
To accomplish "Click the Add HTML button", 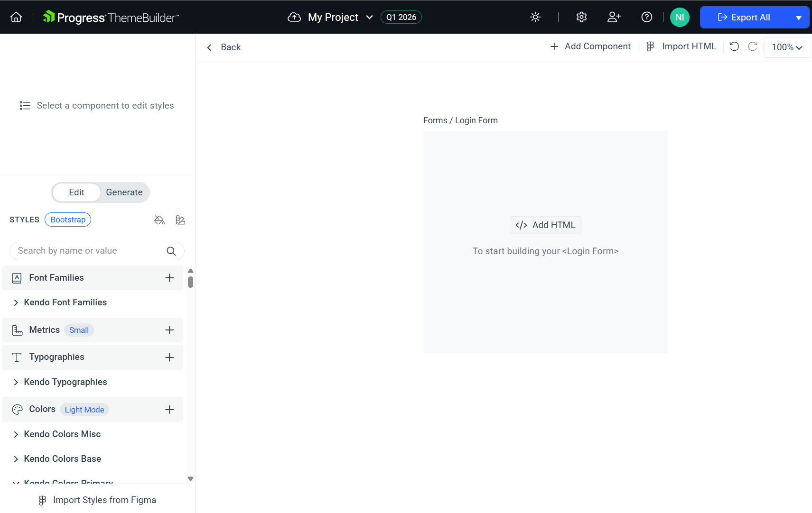I will pyautogui.click(x=545, y=225).
